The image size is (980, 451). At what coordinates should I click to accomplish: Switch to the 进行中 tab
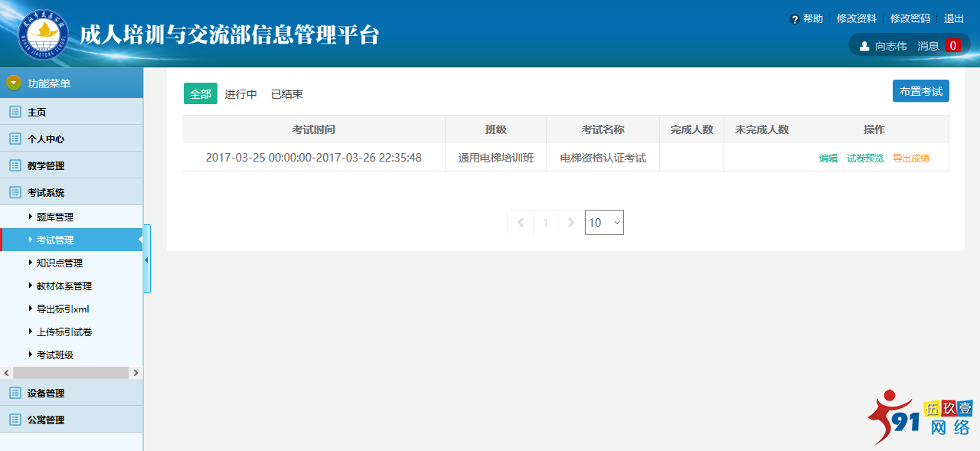tap(241, 93)
